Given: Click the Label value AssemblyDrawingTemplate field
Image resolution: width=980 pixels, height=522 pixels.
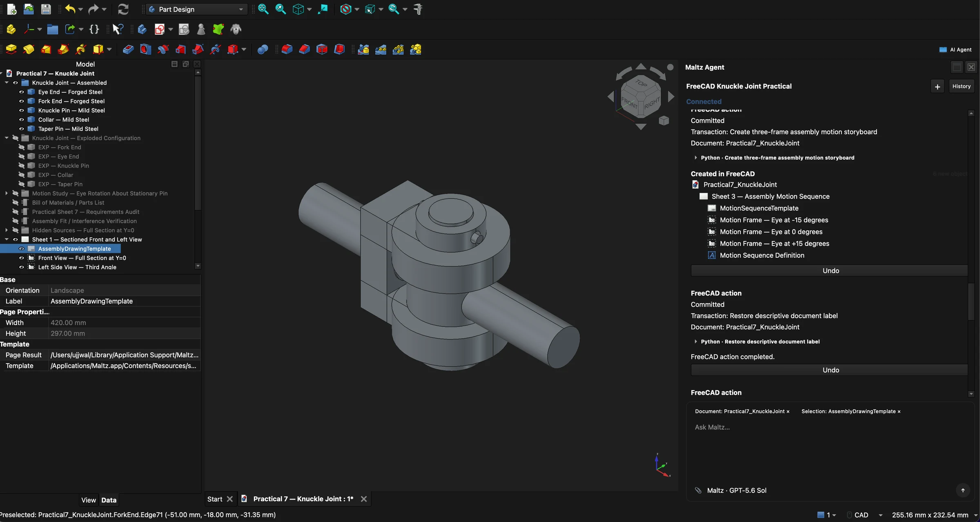Looking at the screenshot, I should click(x=125, y=301).
